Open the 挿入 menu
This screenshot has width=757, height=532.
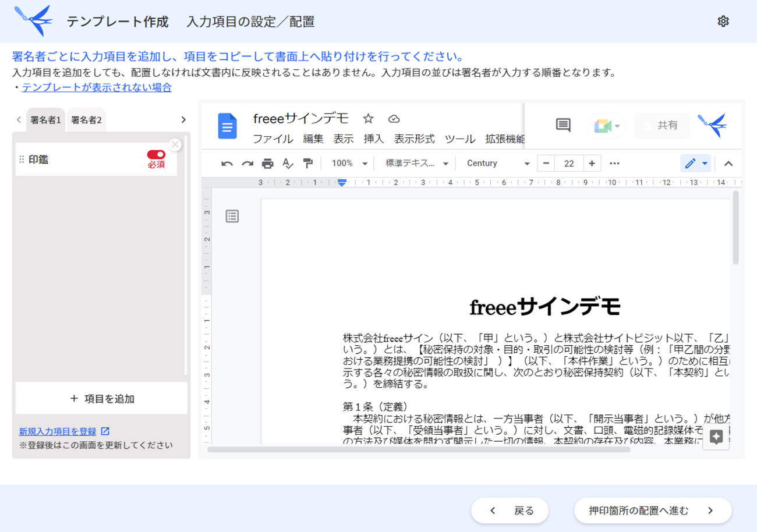point(374,139)
